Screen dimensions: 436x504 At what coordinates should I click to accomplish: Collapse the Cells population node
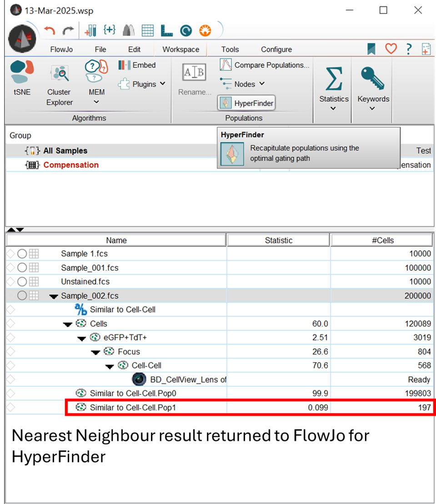tap(67, 324)
